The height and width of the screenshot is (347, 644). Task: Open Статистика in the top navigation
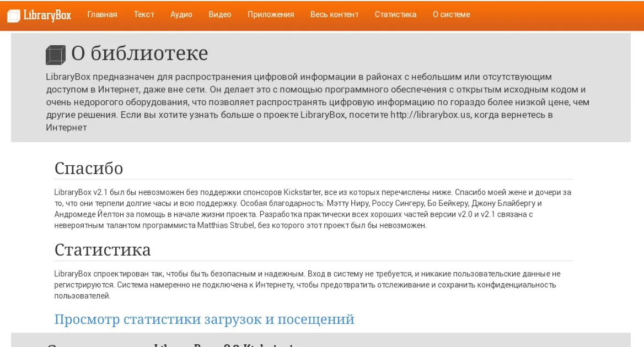click(395, 14)
